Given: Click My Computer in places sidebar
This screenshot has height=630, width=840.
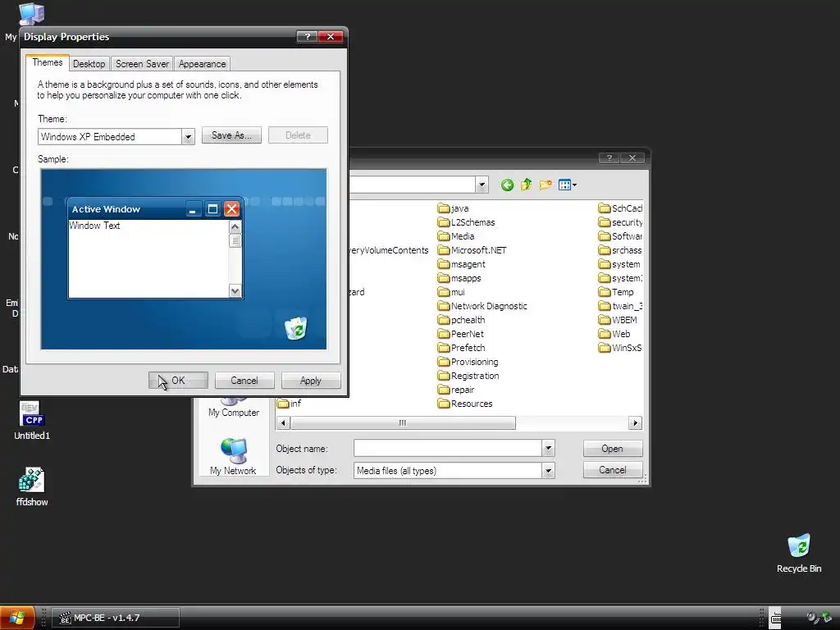Looking at the screenshot, I should 234,407.
